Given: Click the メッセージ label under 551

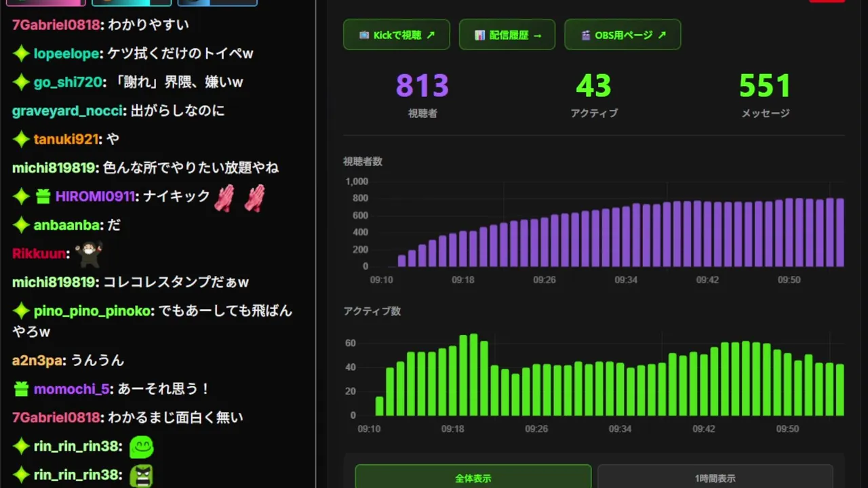Looking at the screenshot, I should pyautogui.click(x=765, y=113).
